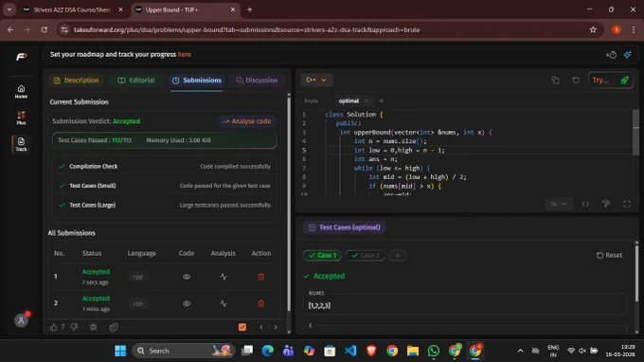Open analysis for submission 2
Image resolution: width=644 pixels, height=362 pixels.
(x=223, y=303)
